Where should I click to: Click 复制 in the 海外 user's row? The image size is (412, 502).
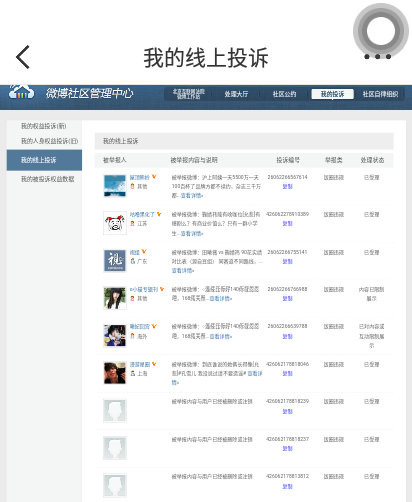[287, 336]
